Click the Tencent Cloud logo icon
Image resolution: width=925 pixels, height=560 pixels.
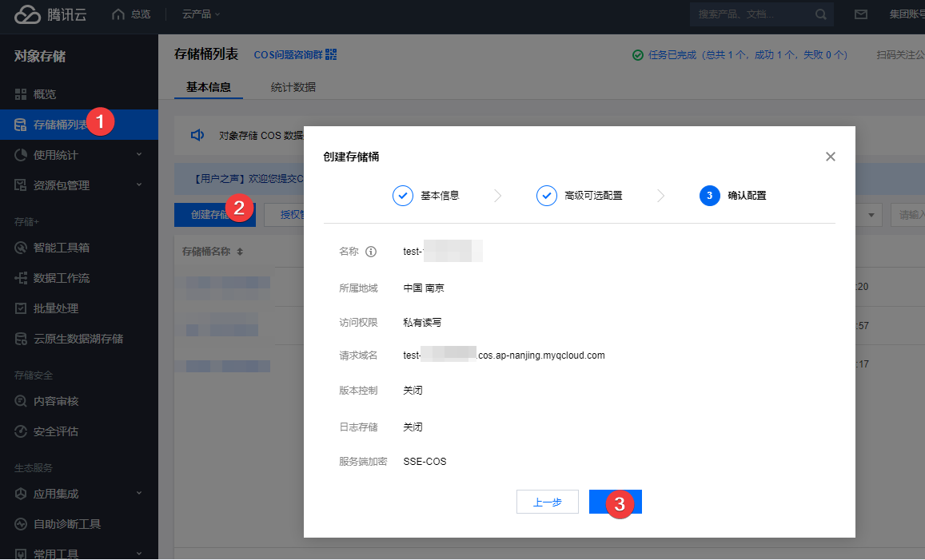[x=26, y=14]
